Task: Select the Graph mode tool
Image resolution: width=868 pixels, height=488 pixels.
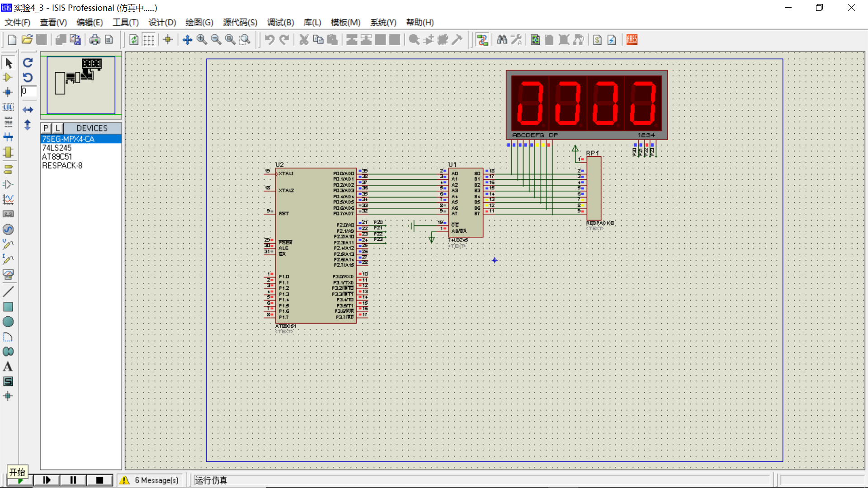Action: click(x=8, y=199)
